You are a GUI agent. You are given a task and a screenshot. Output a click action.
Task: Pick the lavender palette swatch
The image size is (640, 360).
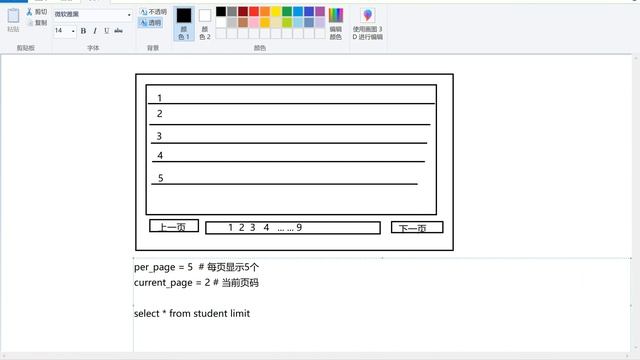click(x=320, y=22)
